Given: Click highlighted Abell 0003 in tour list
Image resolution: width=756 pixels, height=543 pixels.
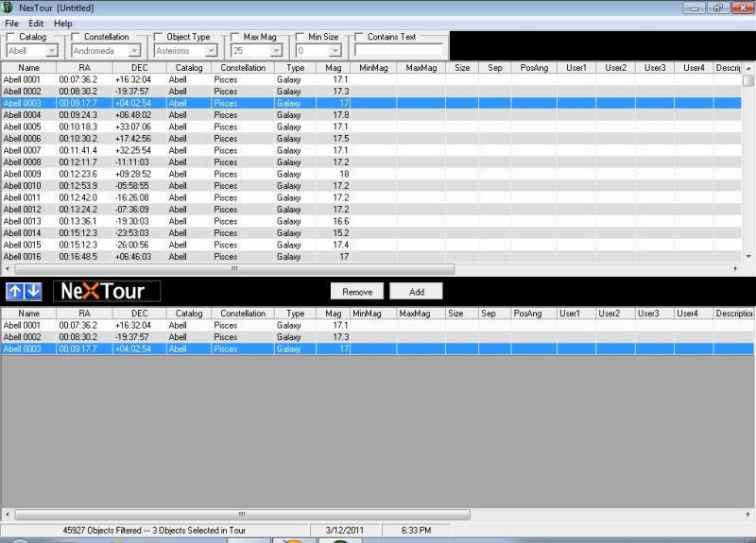Looking at the screenshot, I should (377, 348).
